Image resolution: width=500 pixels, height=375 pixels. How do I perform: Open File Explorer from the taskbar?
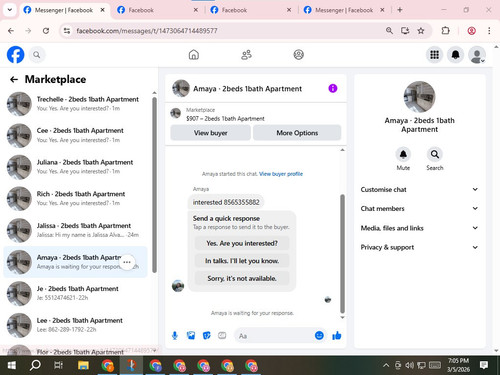coord(83,365)
